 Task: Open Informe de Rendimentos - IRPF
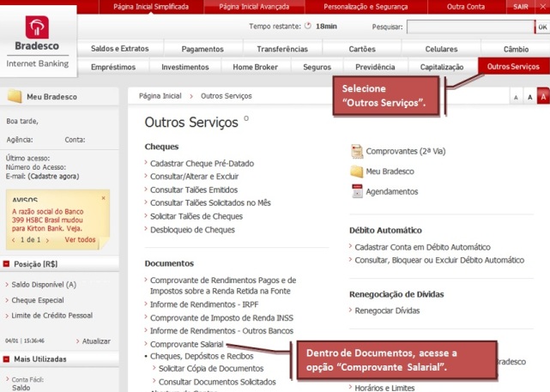point(204,305)
